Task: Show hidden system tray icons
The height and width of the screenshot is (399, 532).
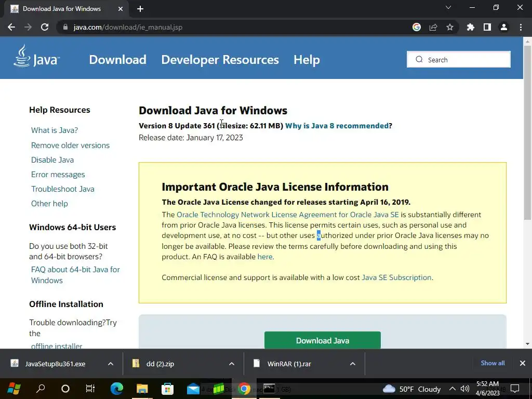Action: coord(453,389)
